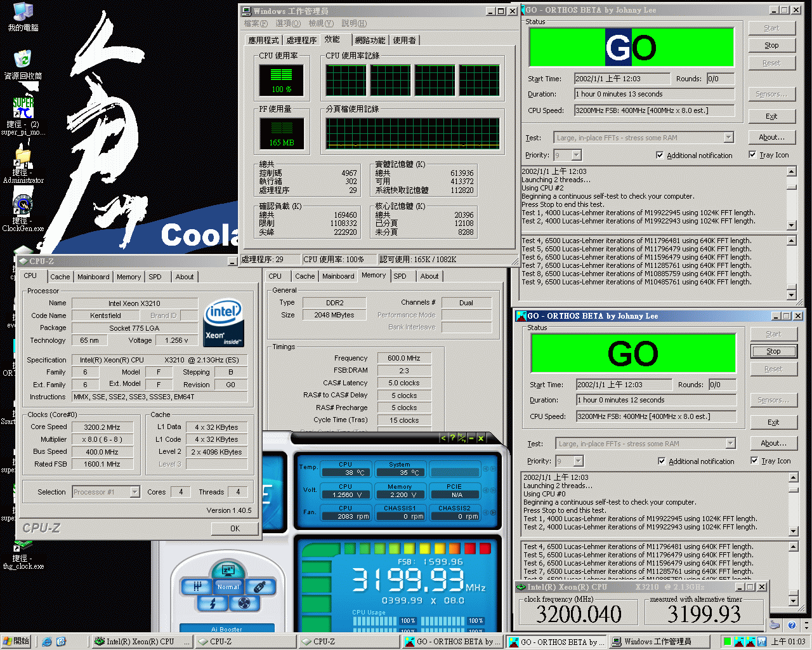Click OK in the CPU-Z window
The image size is (812, 650).
(235, 528)
